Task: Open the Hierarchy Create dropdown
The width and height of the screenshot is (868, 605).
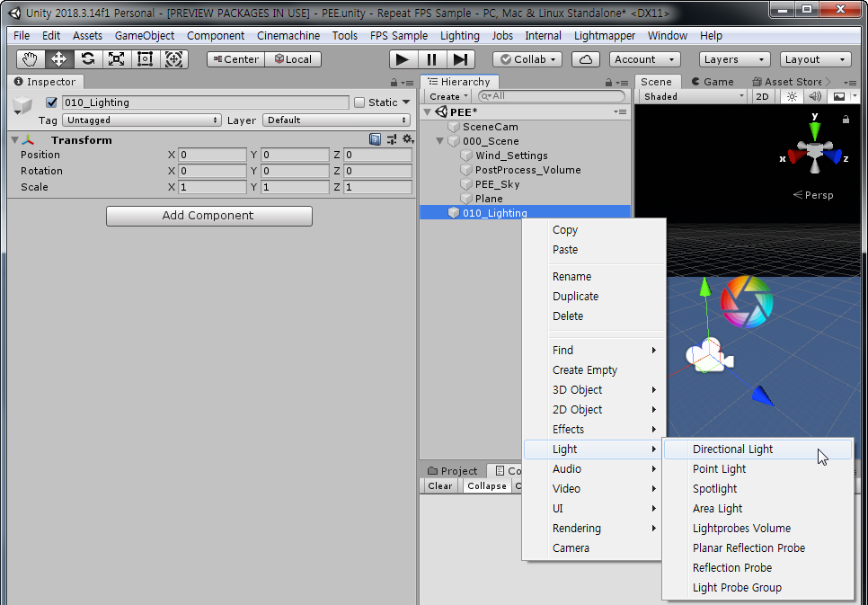Action: tap(447, 96)
